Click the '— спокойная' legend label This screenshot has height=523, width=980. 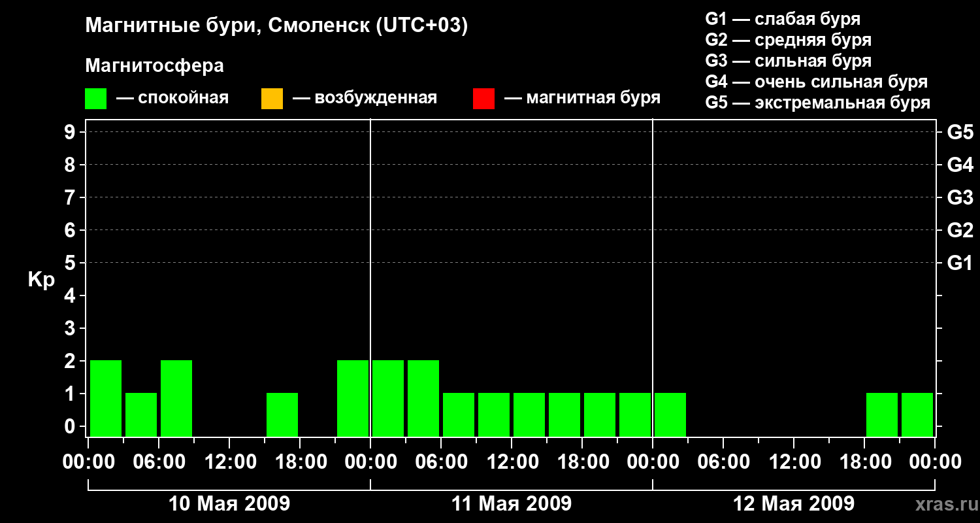click(x=172, y=98)
